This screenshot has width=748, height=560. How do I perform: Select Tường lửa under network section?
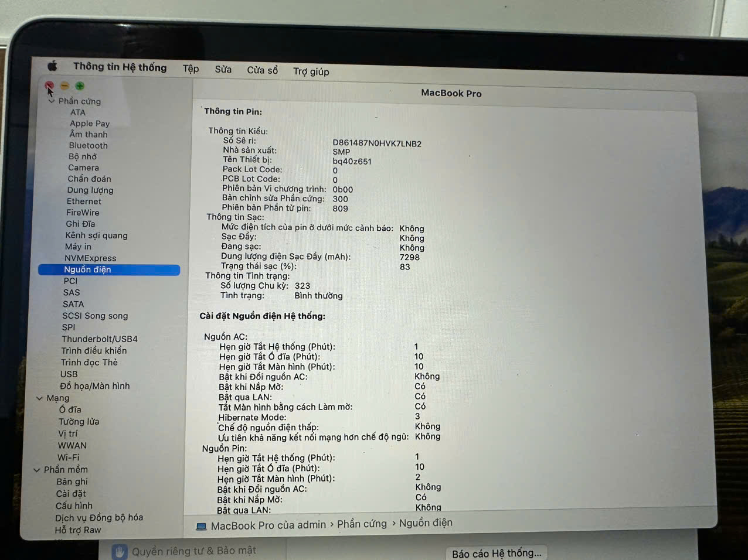pyautogui.click(x=79, y=421)
